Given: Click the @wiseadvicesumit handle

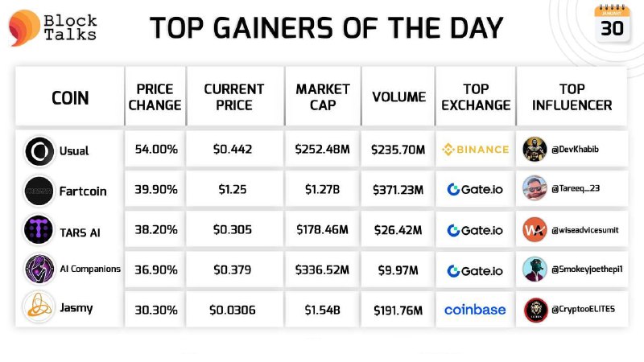Looking at the screenshot, I should tap(585, 230).
